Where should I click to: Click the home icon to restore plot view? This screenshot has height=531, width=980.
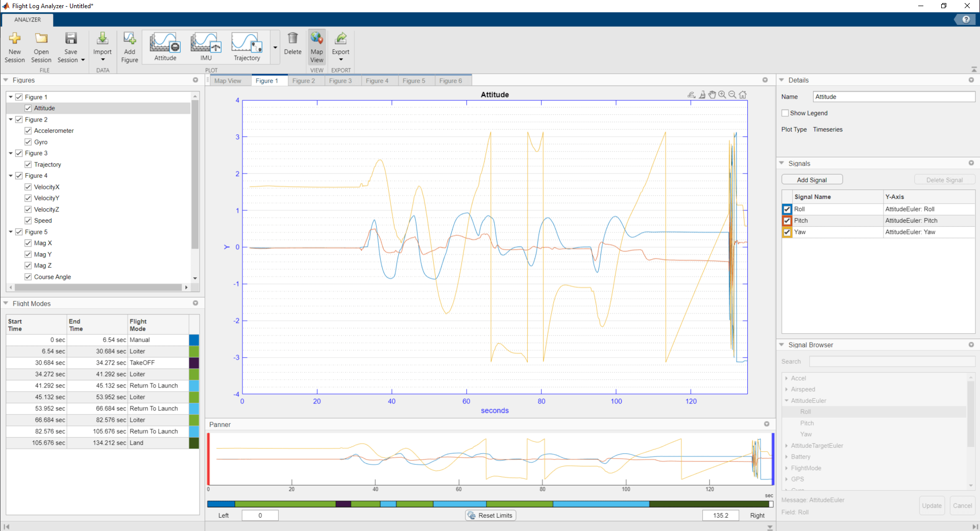pyautogui.click(x=743, y=94)
